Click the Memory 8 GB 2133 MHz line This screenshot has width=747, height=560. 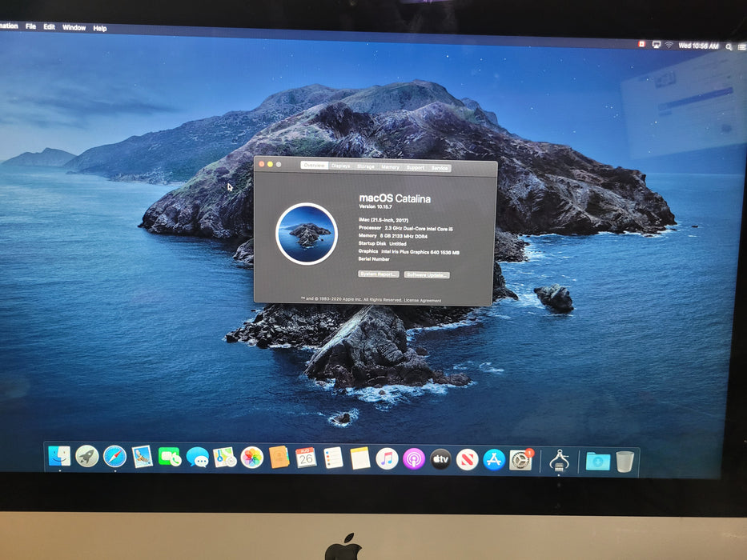(x=393, y=236)
